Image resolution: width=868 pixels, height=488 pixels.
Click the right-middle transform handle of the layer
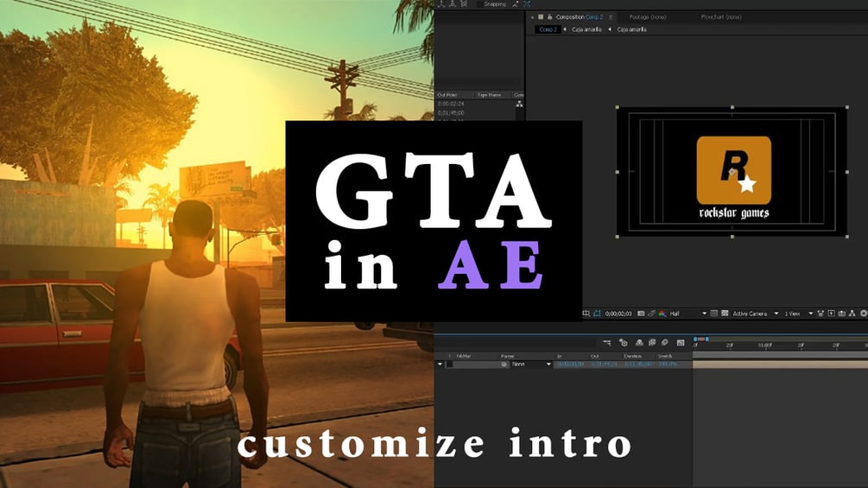[847, 172]
